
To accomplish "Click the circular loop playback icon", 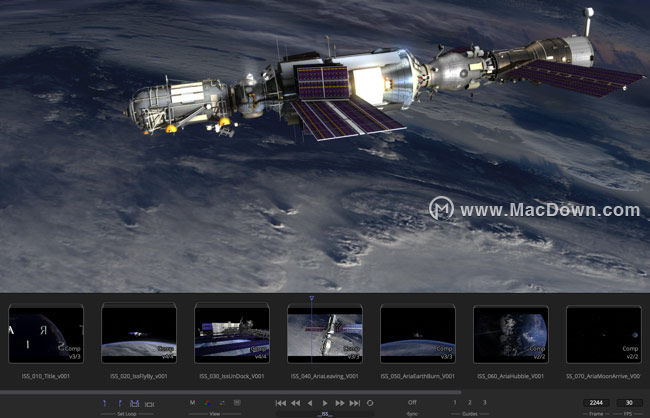I will click(x=370, y=403).
